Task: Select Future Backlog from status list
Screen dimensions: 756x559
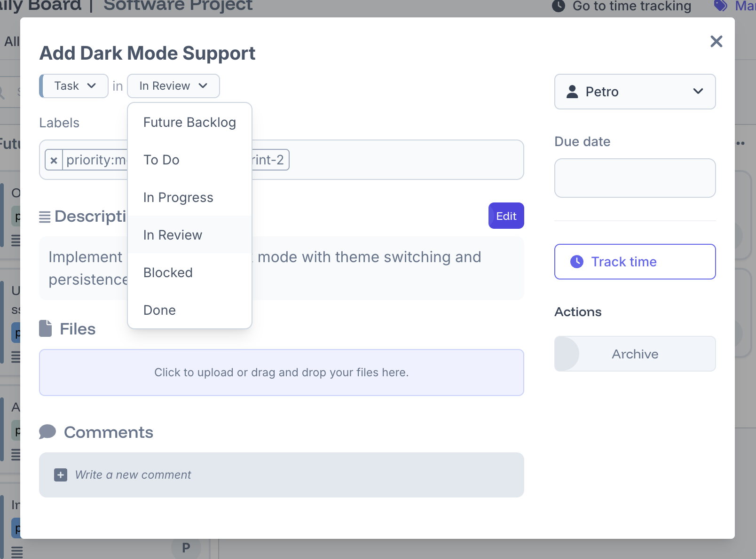Action: tap(189, 122)
